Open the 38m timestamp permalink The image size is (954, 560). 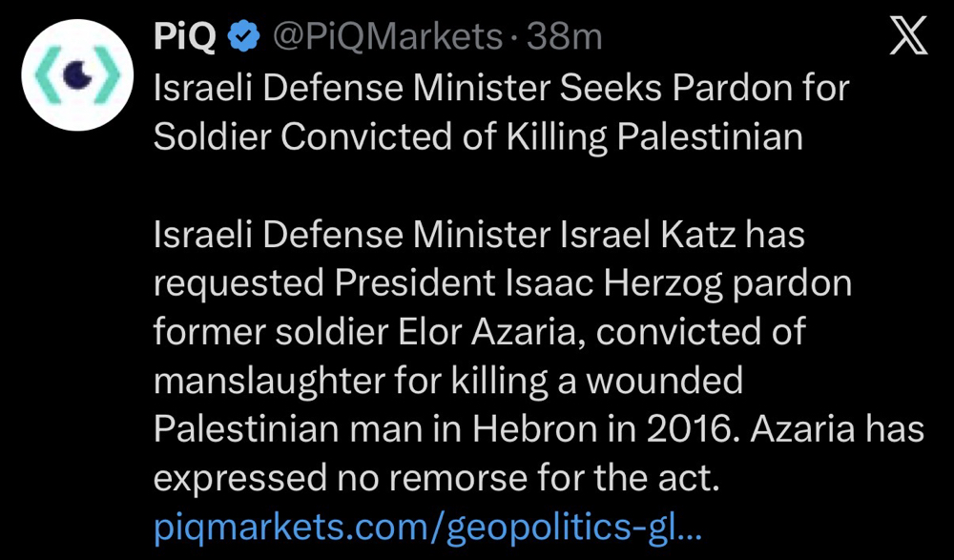pyautogui.click(x=564, y=38)
